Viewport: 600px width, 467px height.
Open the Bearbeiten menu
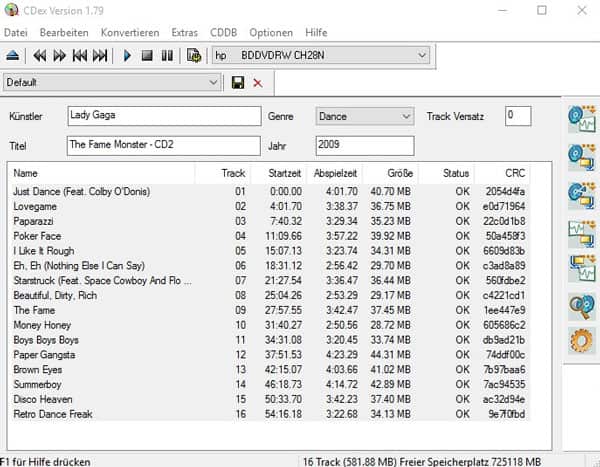click(x=64, y=33)
